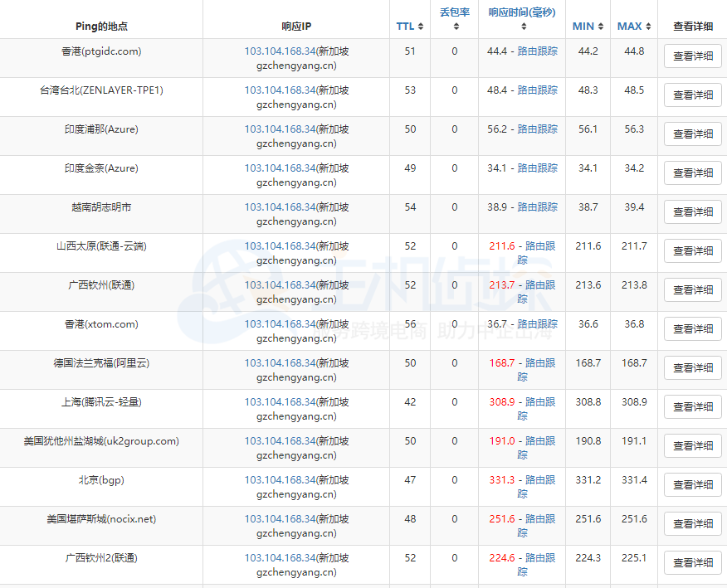This screenshot has width=727, height=588.
Task: Open IP 103.104.168.34 in 香港(ptgidc.com) row
Action: pos(280,51)
